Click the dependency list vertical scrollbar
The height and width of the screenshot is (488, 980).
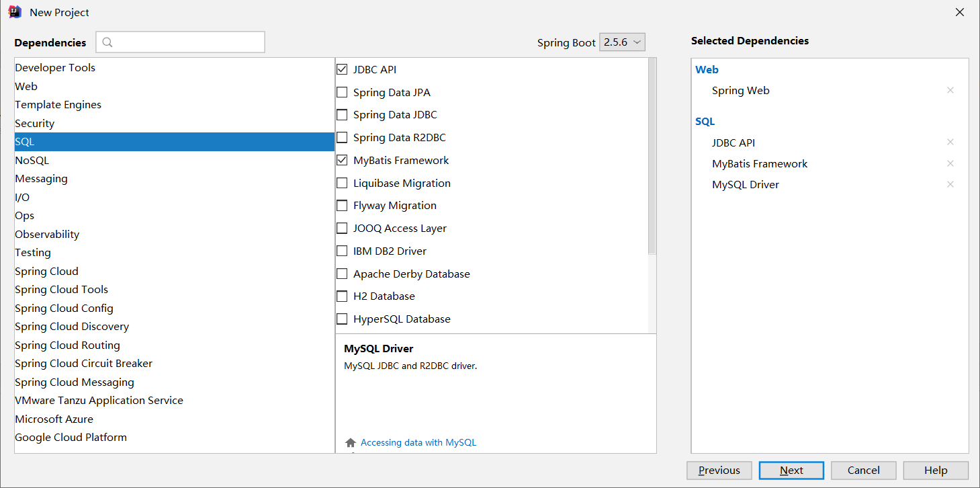click(x=652, y=157)
